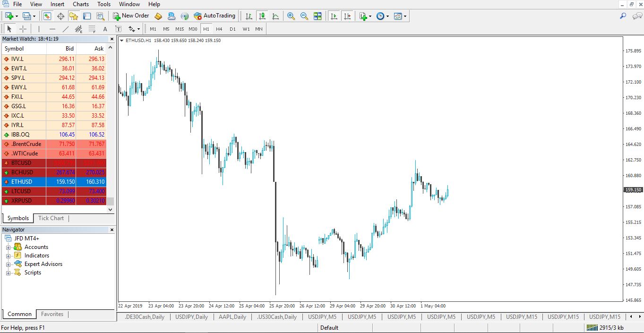
Task: Zoom in on the chart
Action: tap(291, 16)
